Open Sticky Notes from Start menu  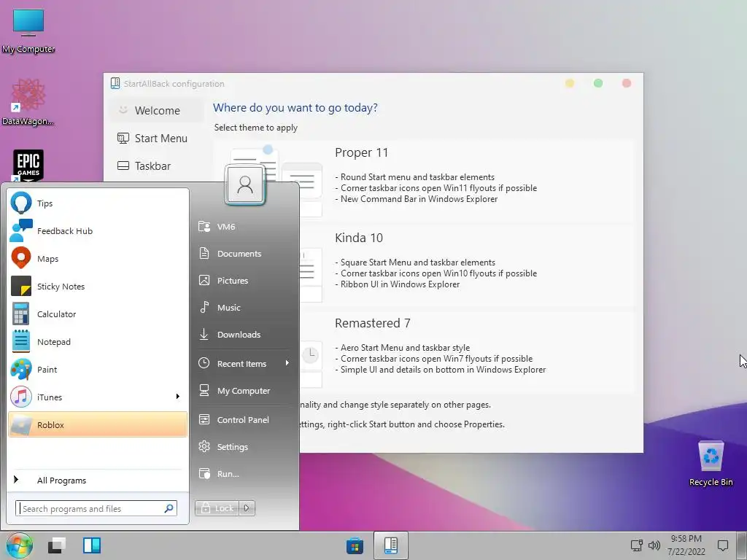tap(98, 286)
